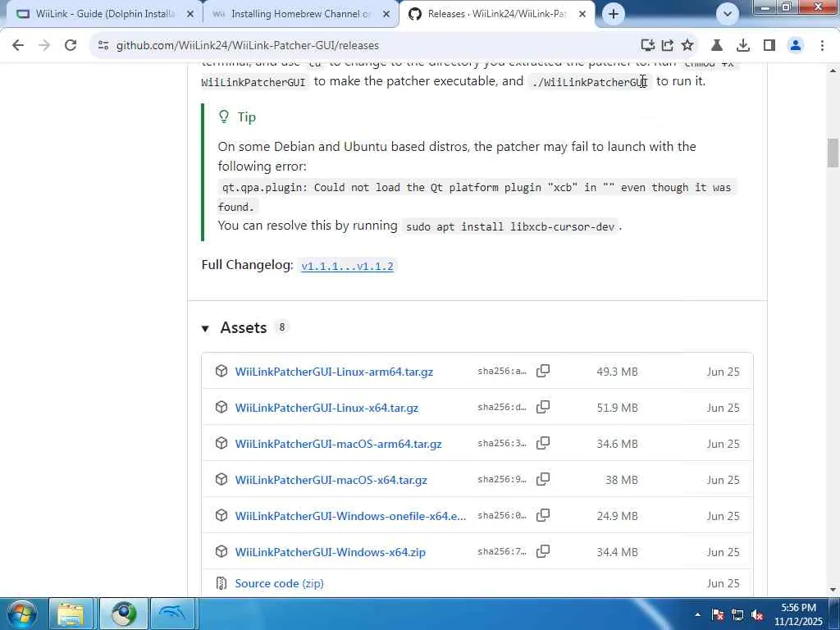The image size is (840, 630).
Task: Toggle the browser side panel
Action: (769, 46)
